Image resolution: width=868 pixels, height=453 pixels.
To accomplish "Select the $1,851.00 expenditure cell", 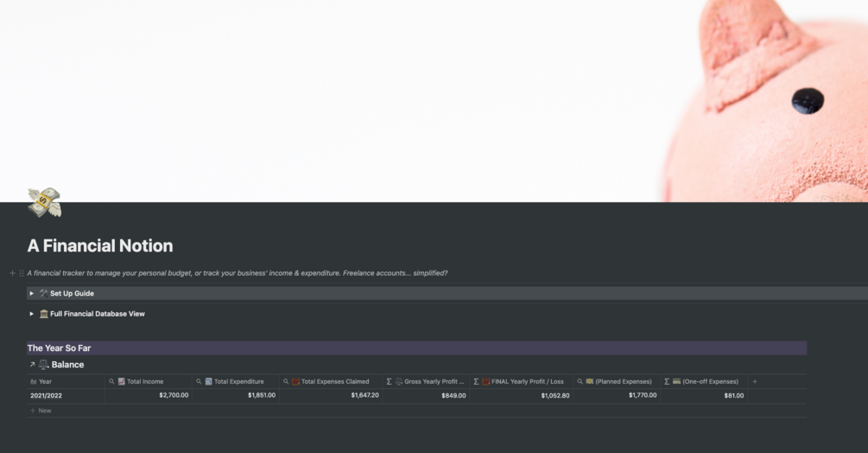I will tap(235, 395).
